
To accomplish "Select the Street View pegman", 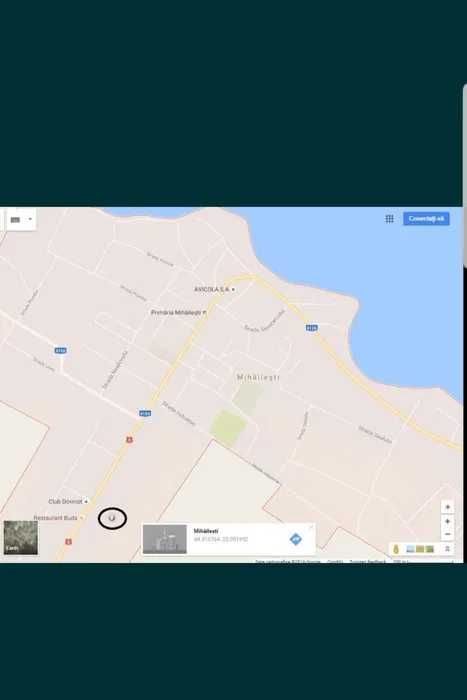I will [x=396, y=549].
